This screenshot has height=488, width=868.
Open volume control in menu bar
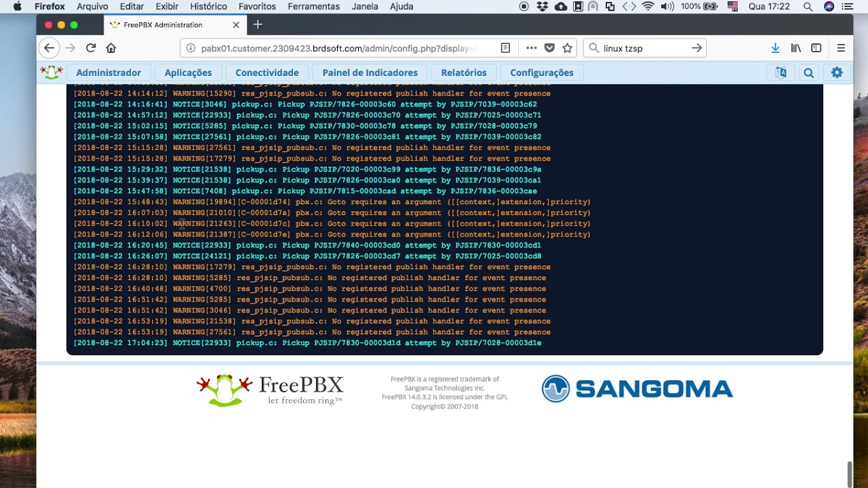point(667,7)
